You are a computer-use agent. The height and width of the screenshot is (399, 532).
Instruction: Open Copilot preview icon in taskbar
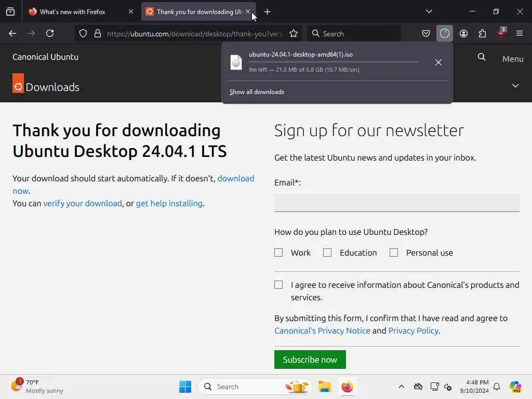tap(515, 387)
